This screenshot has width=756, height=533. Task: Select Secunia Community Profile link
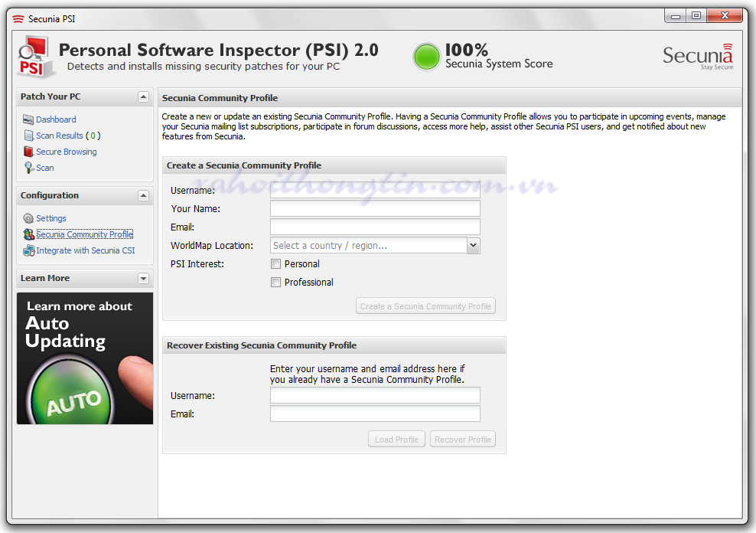84,234
